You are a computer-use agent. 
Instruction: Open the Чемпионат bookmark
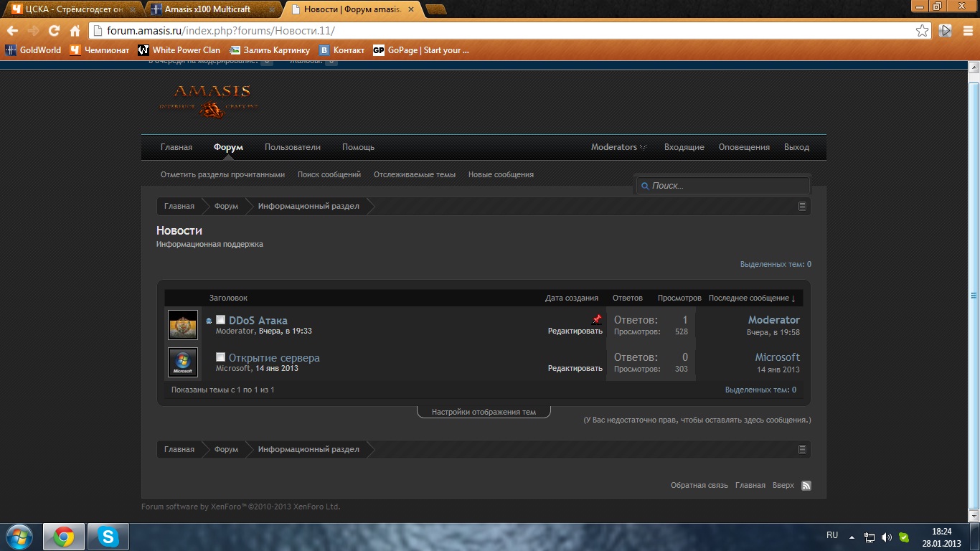pyautogui.click(x=100, y=50)
